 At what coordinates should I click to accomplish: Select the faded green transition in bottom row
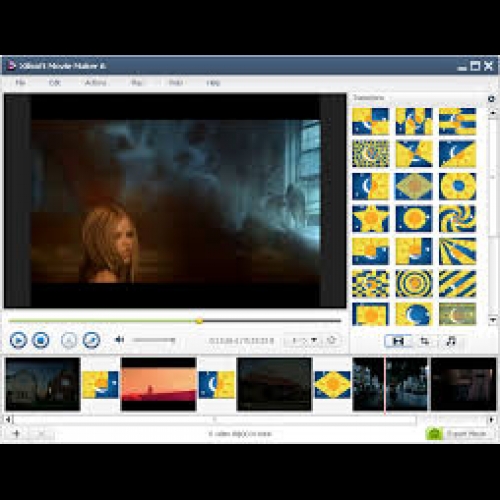(x=457, y=314)
